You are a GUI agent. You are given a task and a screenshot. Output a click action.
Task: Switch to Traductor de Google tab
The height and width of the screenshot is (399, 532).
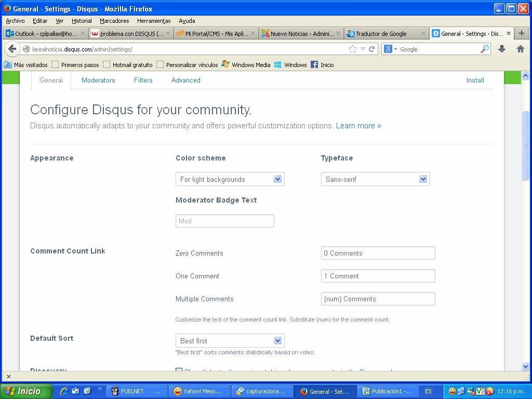click(387, 33)
